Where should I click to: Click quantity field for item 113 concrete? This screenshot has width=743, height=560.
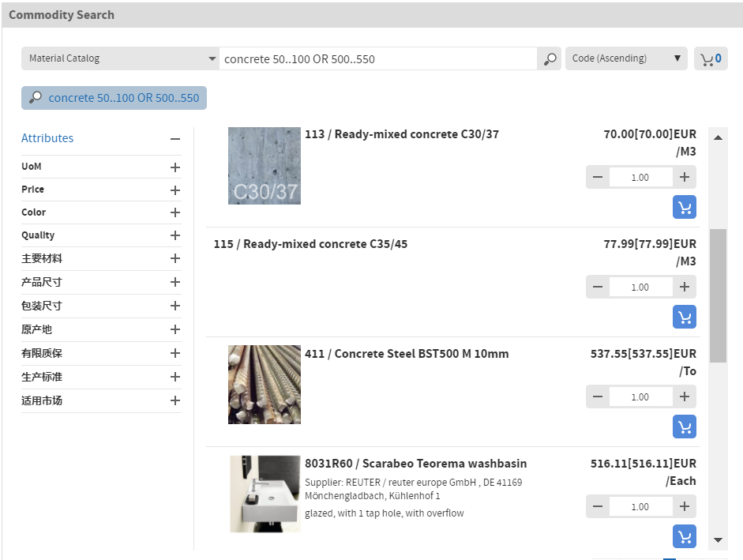click(640, 178)
